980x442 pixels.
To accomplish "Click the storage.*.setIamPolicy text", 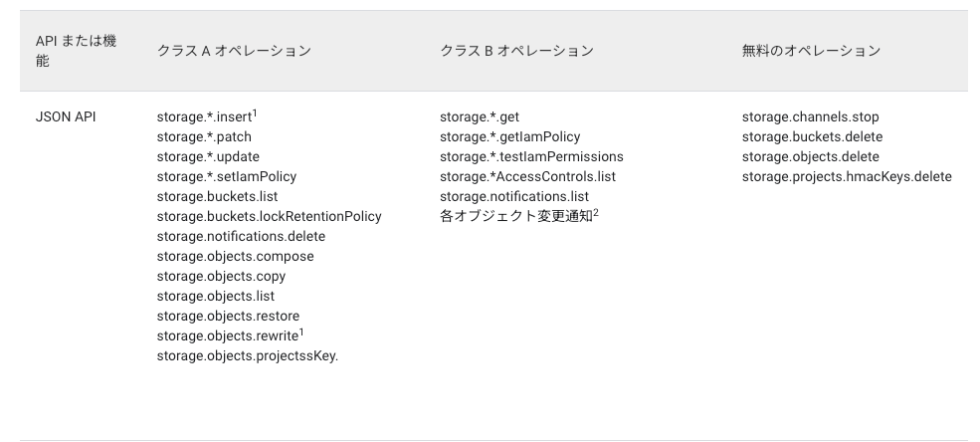I will coord(226,176).
